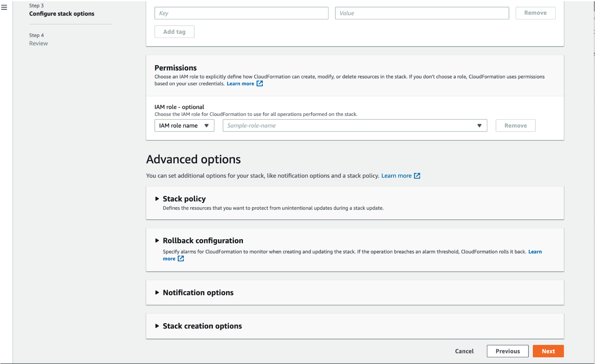Click the Add tag button

point(174,32)
